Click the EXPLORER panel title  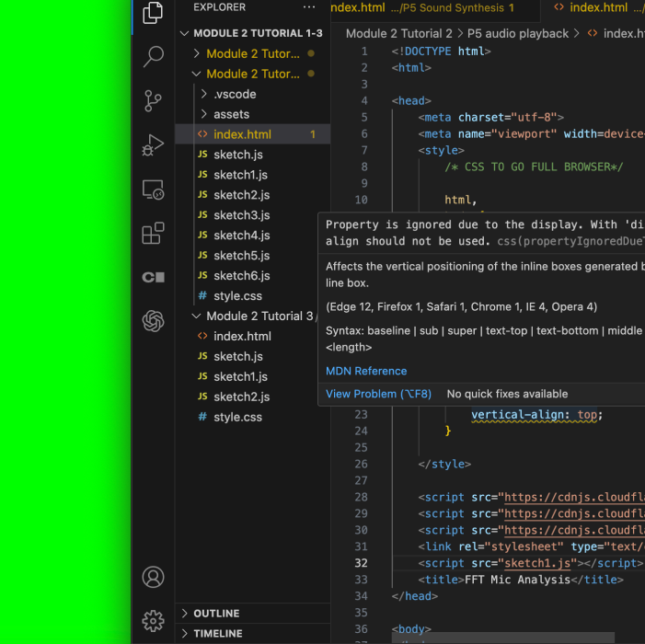click(219, 7)
